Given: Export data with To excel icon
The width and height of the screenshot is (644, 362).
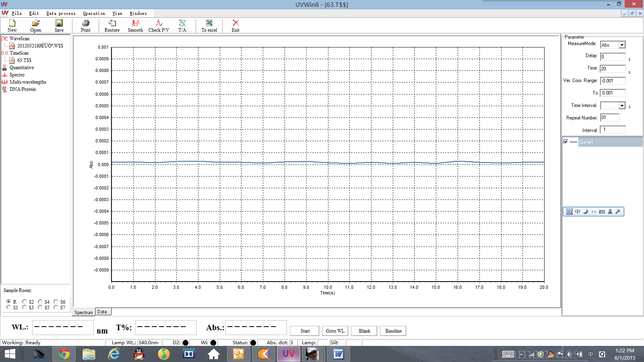Looking at the screenshot, I should pos(209,26).
